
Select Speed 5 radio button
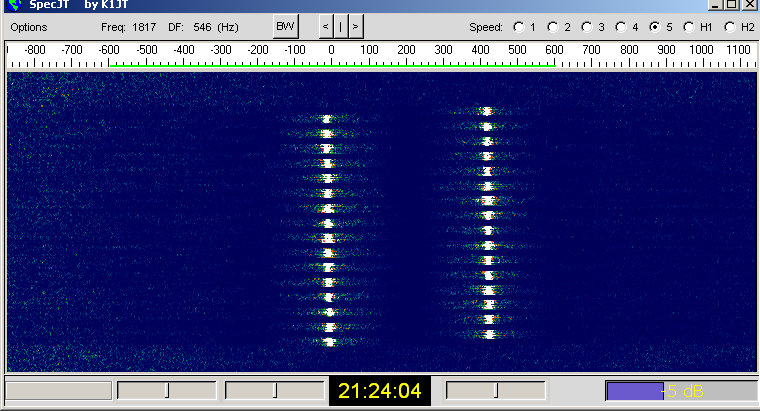[655, 27]
